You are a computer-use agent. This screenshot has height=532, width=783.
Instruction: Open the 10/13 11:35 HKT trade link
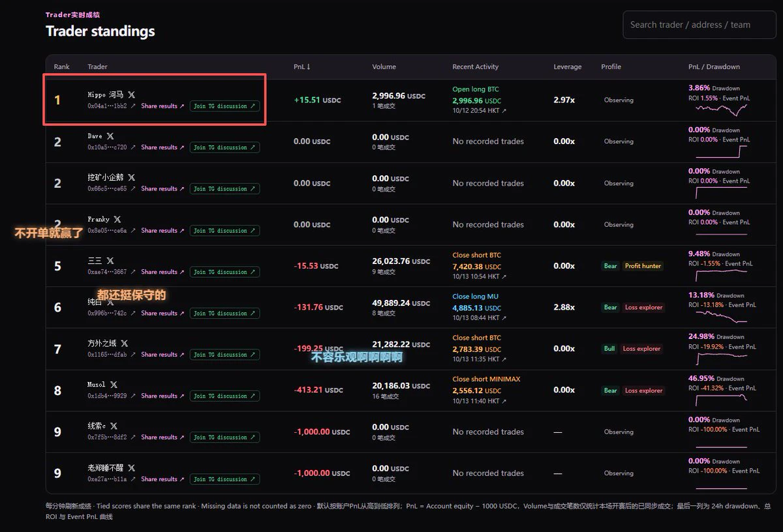(x=480, y=359)
